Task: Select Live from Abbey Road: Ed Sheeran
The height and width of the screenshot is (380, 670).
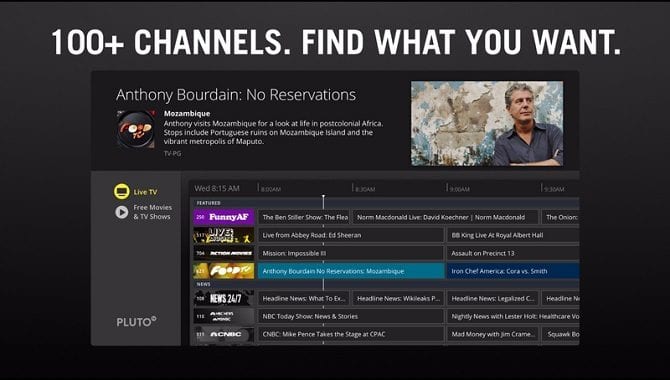Action: [351, 235]
